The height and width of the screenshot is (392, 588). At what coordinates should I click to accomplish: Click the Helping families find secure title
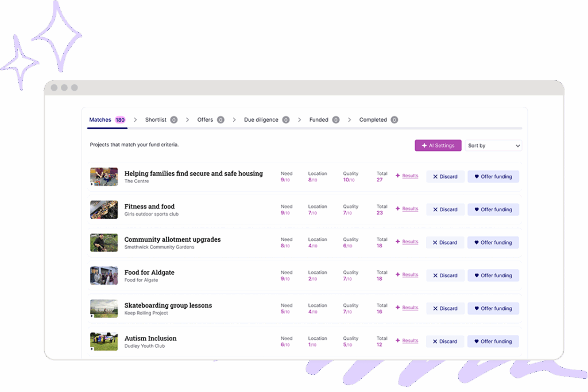point(194,173)
